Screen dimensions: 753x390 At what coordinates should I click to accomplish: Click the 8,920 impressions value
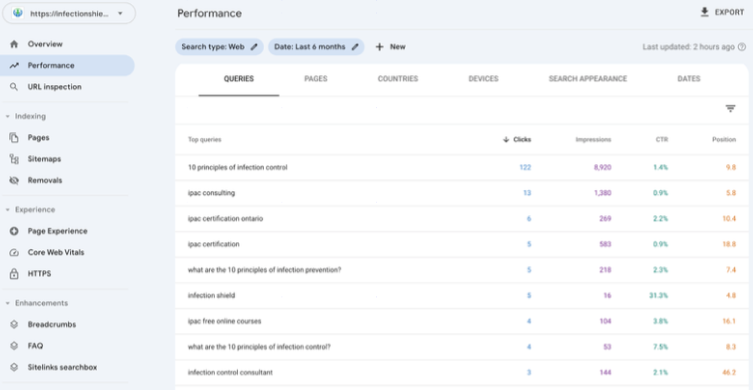coord(602,168)
